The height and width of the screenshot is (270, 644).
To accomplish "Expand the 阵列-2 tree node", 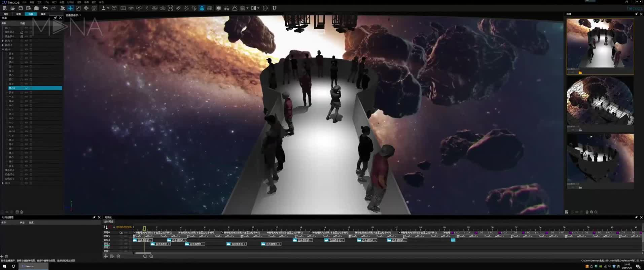I will coord(3,45).
